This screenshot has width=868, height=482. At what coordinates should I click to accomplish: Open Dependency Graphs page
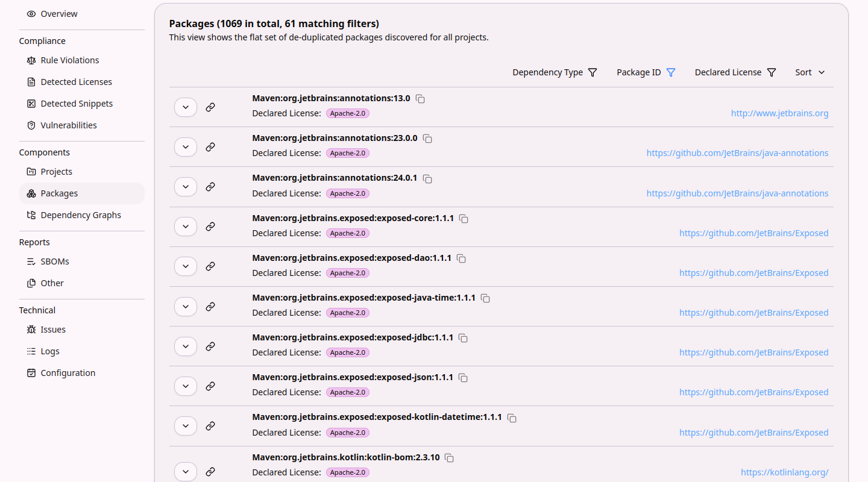(82, 215)
